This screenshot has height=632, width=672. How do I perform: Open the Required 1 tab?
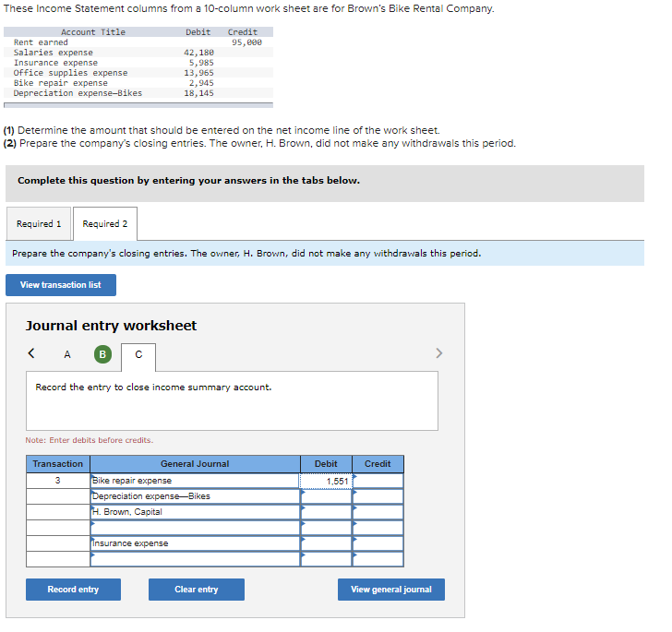click(39, 223)
